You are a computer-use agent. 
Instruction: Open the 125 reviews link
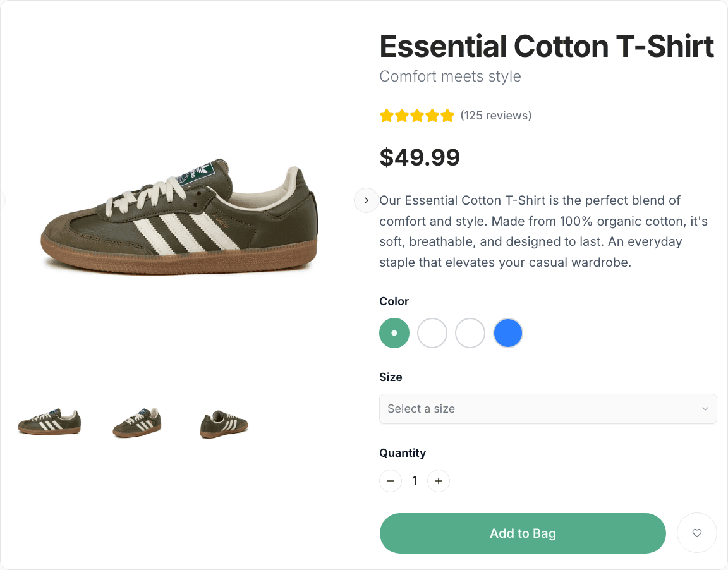pyautogui.click(x=497, y=115)
